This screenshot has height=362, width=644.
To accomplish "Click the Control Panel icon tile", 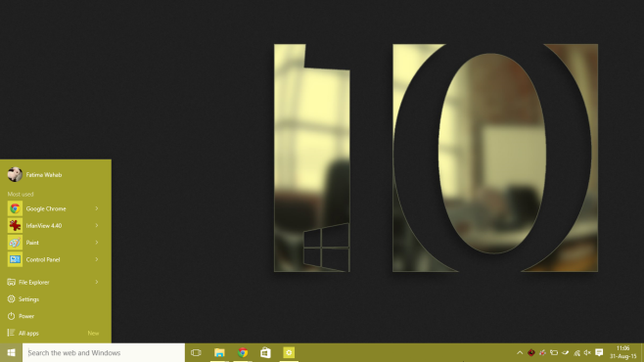I will 15,259.
